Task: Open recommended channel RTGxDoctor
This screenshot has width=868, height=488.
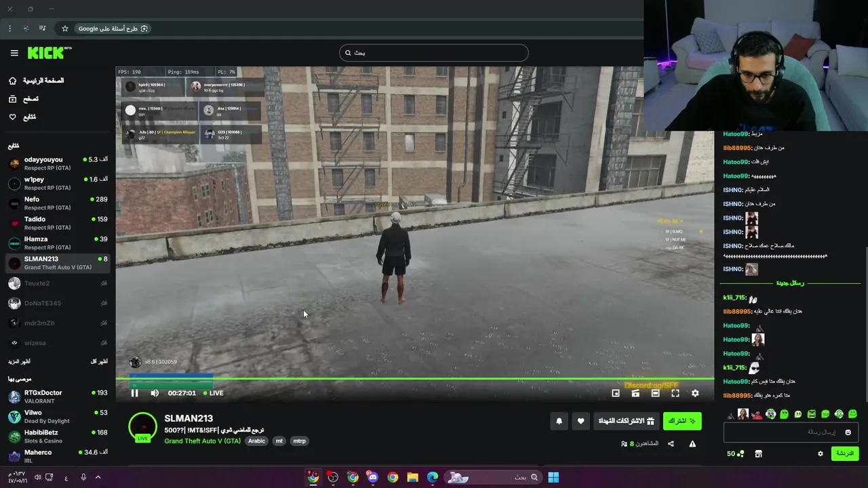Action: tap(58, 396)
